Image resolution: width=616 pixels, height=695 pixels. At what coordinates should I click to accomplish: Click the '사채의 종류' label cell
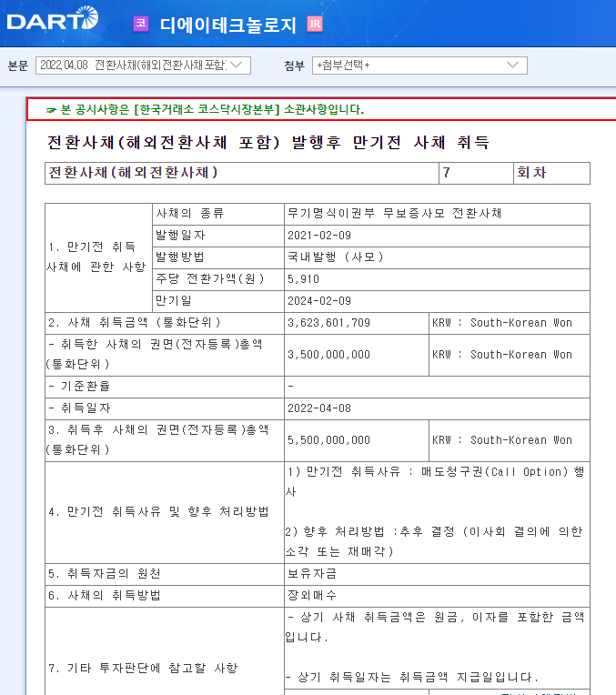(218, 214)
